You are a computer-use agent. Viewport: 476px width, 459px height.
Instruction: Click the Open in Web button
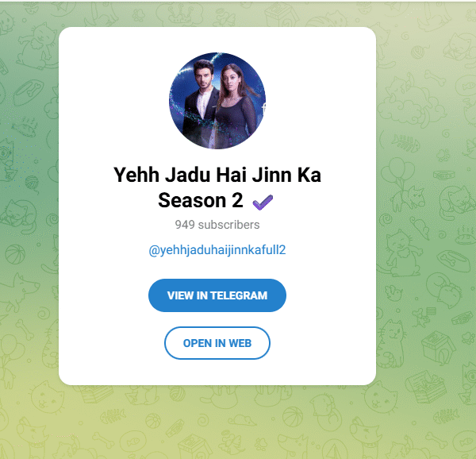click(x=217, y=343)
